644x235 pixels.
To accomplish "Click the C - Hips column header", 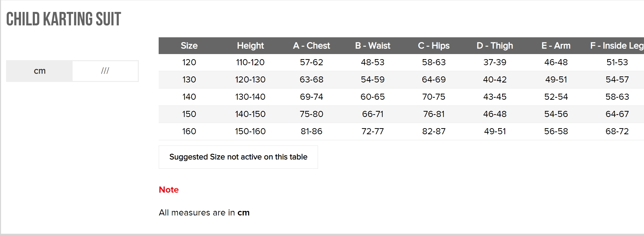I will pos(434,46).
